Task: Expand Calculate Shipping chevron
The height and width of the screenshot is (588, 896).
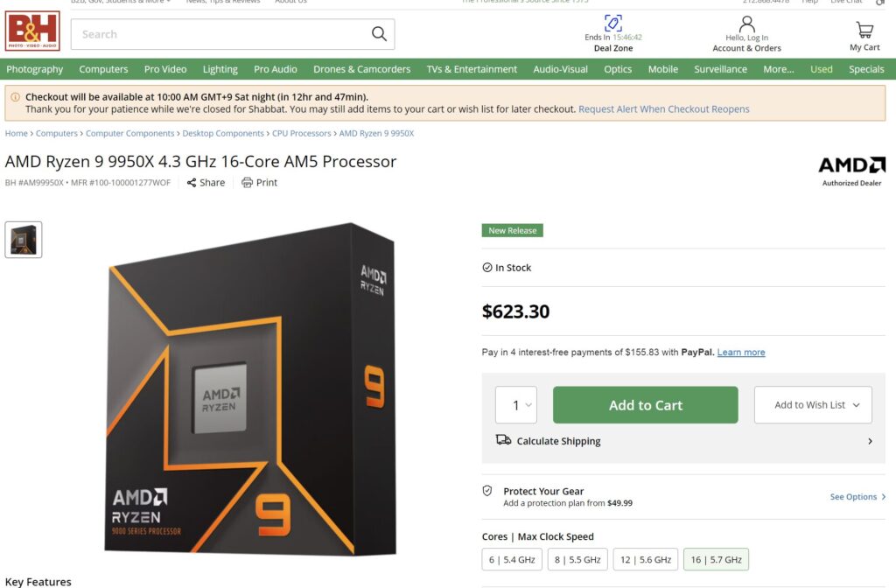Action: [x=870, y=441]
